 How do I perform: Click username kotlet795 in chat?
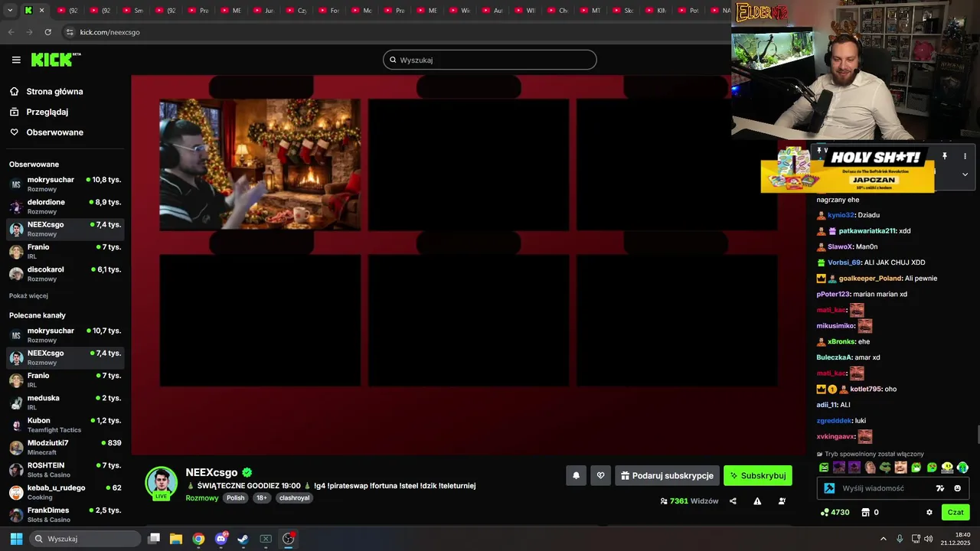click(x=866, y=389)
